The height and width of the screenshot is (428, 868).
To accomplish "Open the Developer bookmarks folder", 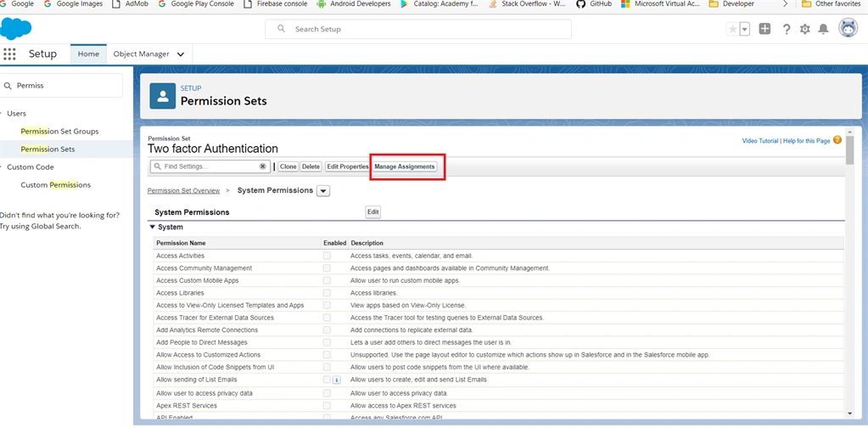I will pos(732,4).
